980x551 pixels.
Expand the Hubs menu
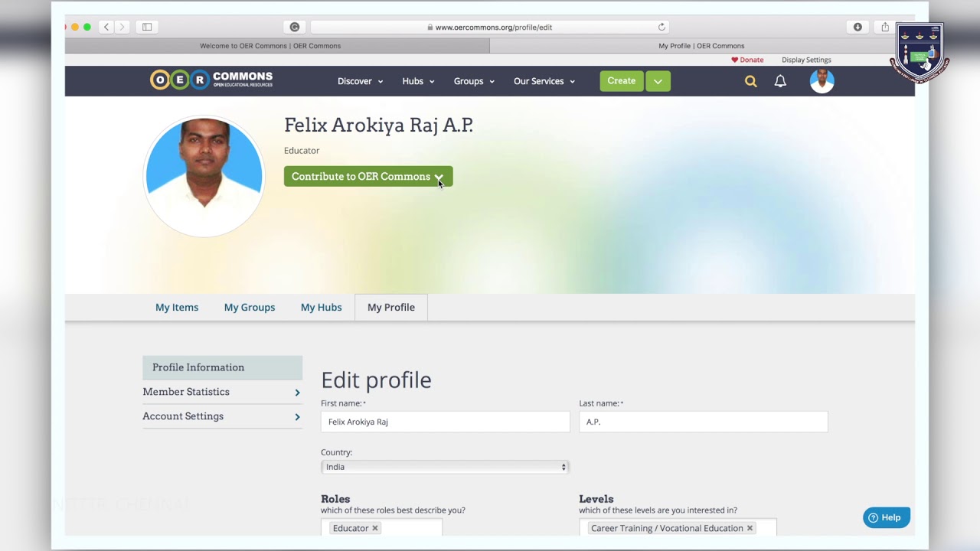tap(418, 81)
